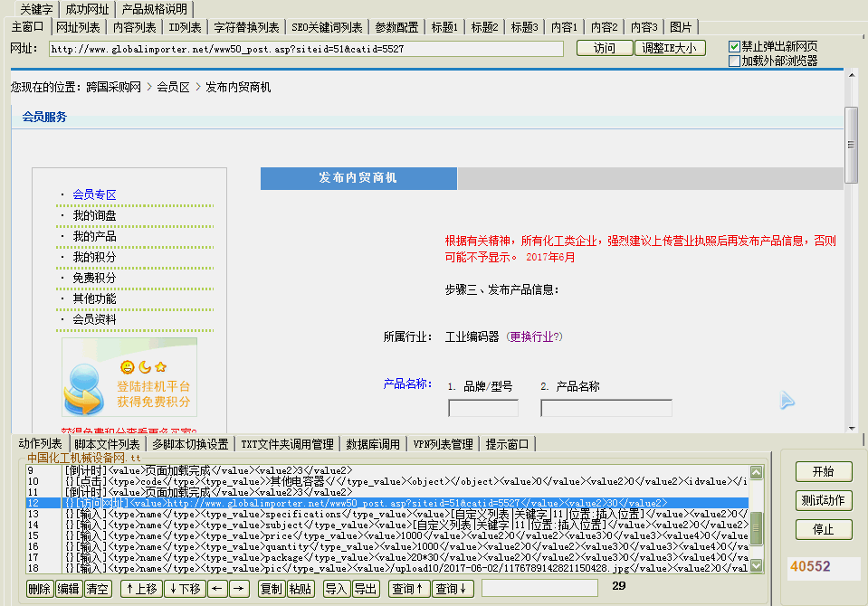Click the 测试动作 button
Screen dimensions: 868x606
click(823, 500)
